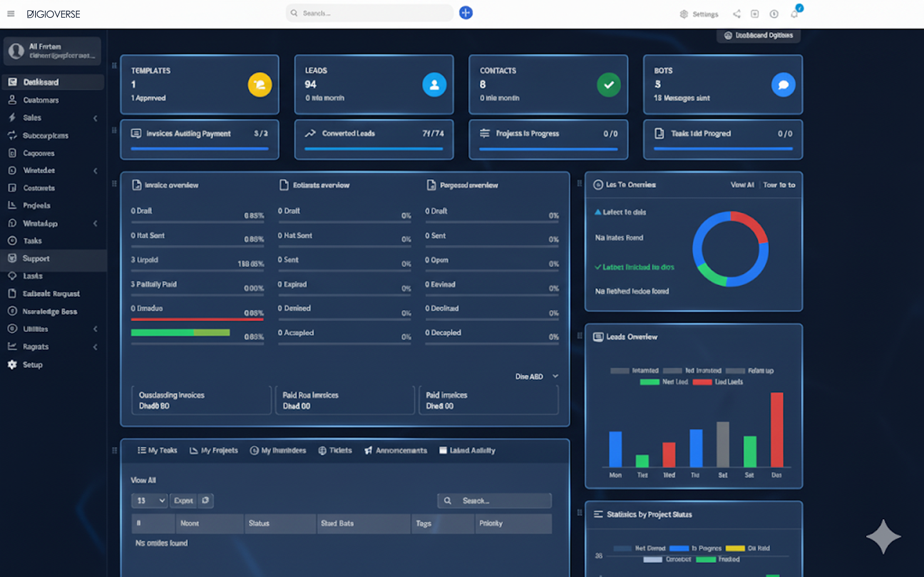Click the green Contacts checkmark icon
The height and width of the screenshot is (577, 924).
point(609,85)
